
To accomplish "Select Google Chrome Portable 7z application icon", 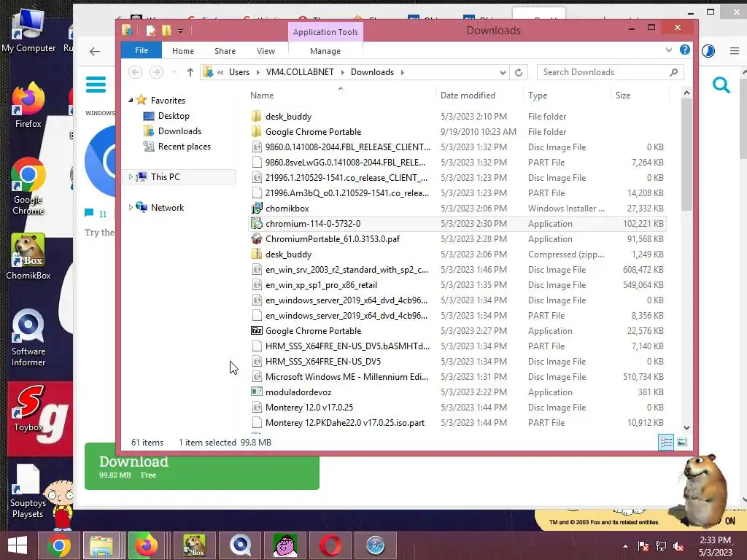I will 257,330.
